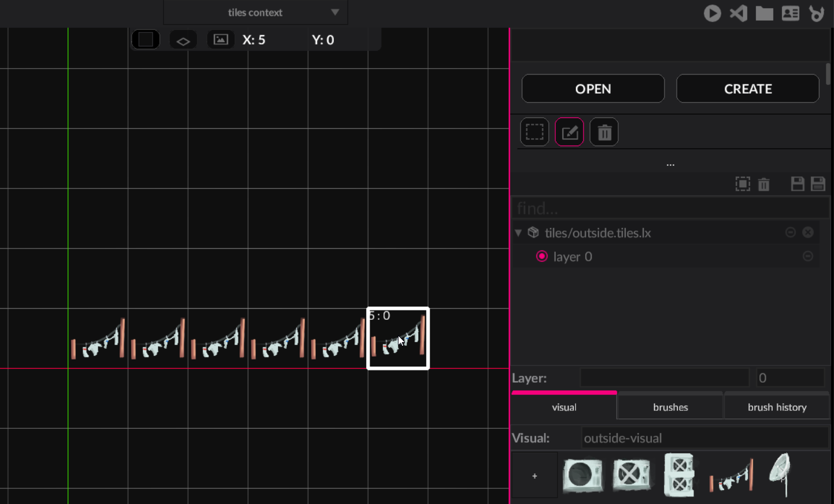Viewport: 834px width, 504px height.
Task: Activate the pencil edit tool
Action: coord(569,132)
